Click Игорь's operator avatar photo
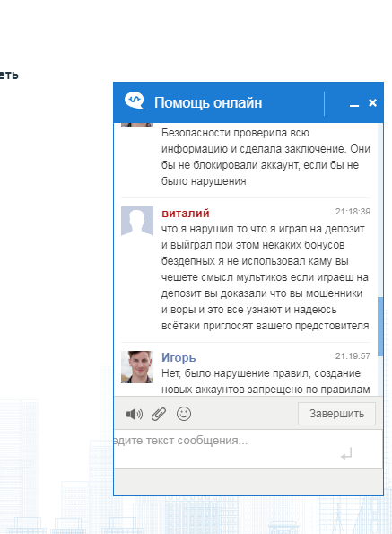This screenshot has height=534, width=392. (137, 367)
